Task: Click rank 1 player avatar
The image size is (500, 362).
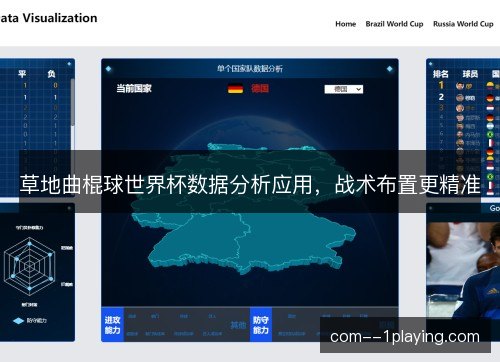Action: [460, 86]
